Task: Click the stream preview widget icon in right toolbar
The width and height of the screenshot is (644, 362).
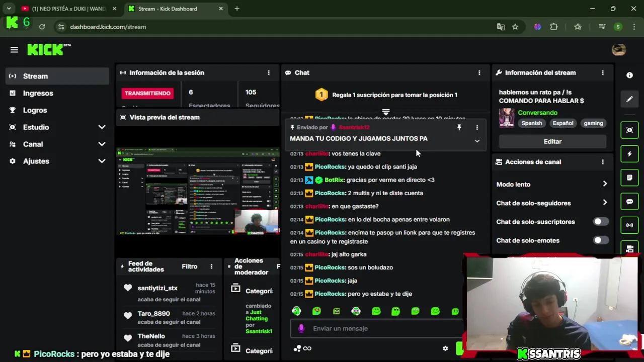Action: (x=629, y=130)
